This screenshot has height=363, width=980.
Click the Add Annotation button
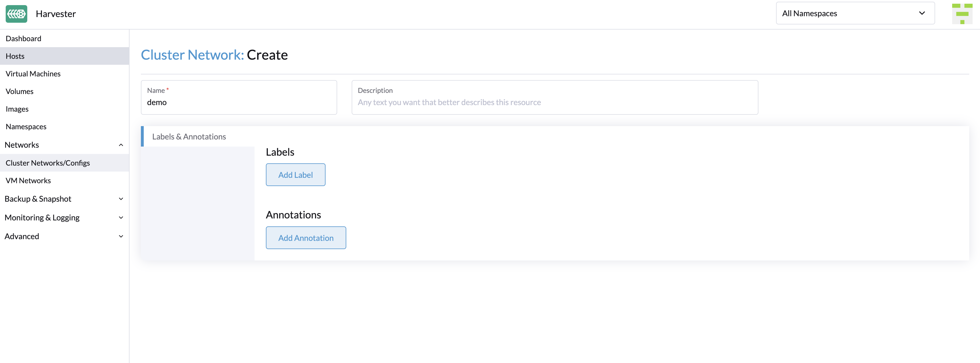pyautogui.click(x=305, y=237)
